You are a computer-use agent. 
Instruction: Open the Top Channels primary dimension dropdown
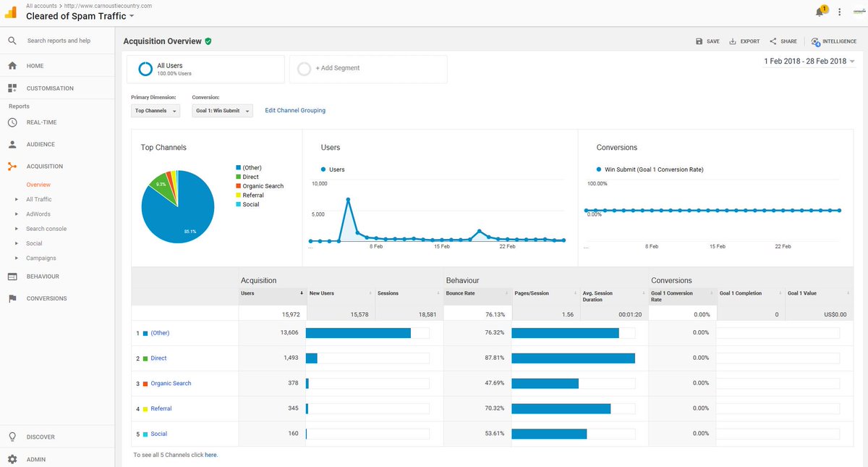pyautogui.click(x=156, y=111)
